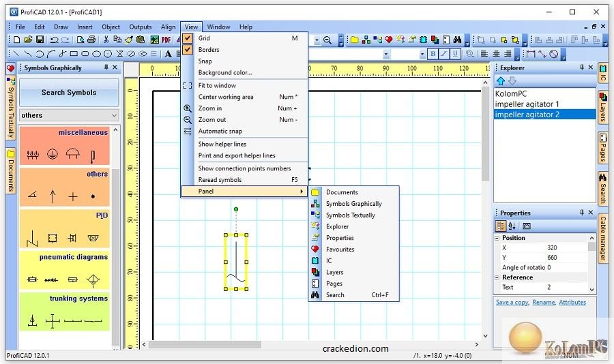Viewport: 614px width, 364px height.
Task: Click the Cut scissors icon
Action: [106, 40]
